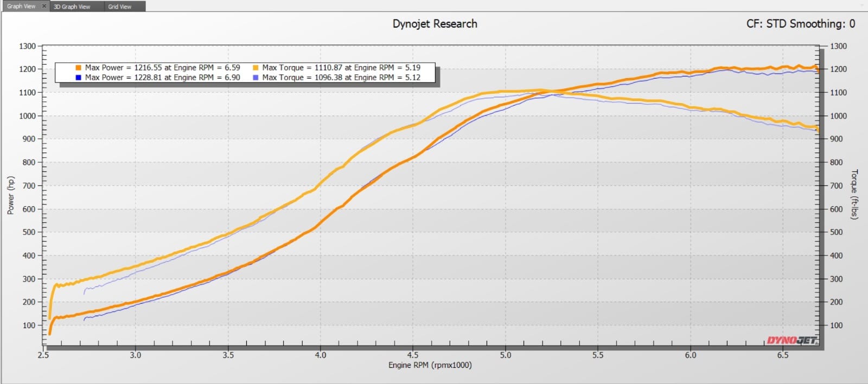Viewport: 868px width, 384px height.
Task: Select the Max Torque 1110.87 legend entry
Action: click(341, 68)
